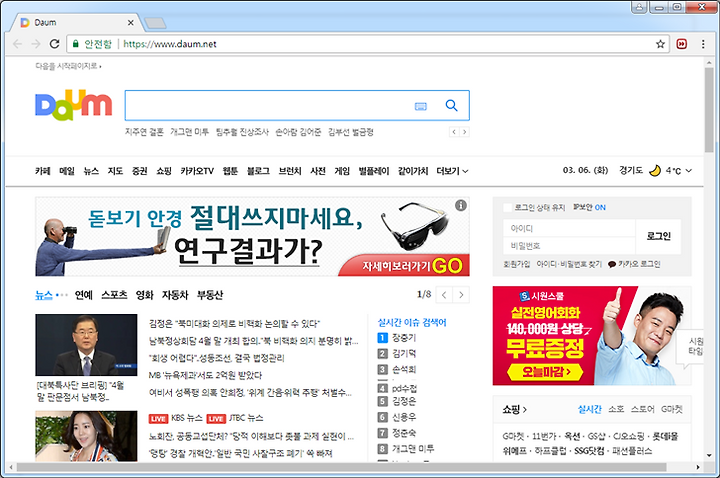Click trending search term 장동기
The height and width of the screenshot is (478, 720).
pyautogui.click(x=404, y=338)
